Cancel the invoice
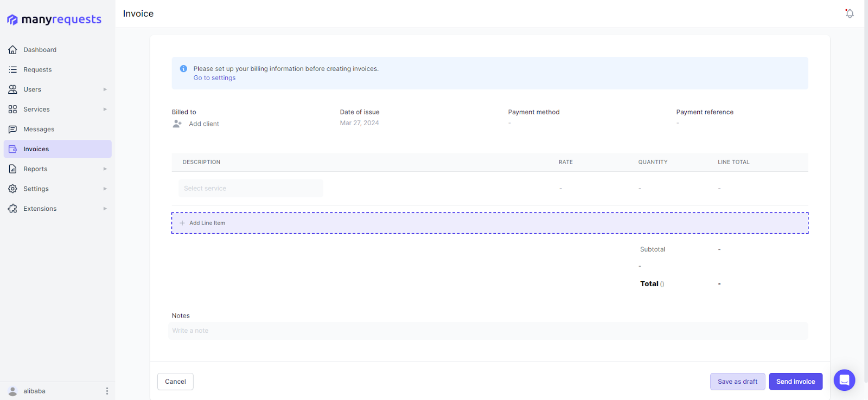The height and width of the screenshot is (400, 868). 175,382
